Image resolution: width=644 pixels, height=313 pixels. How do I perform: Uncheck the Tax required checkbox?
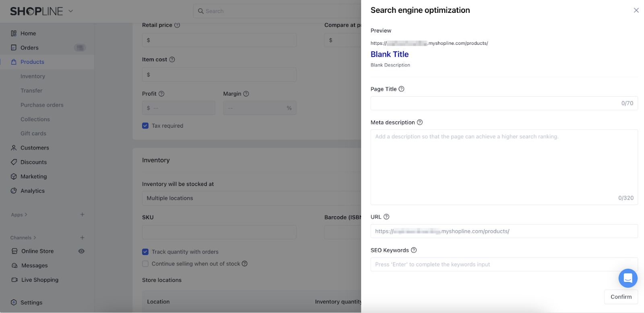coord(145,126)
